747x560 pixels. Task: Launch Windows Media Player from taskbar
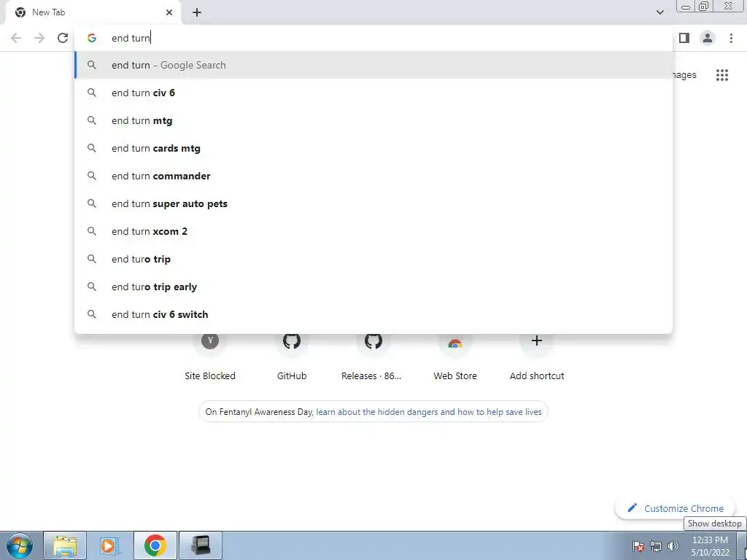pyautogui.click(x=110, y=545)
